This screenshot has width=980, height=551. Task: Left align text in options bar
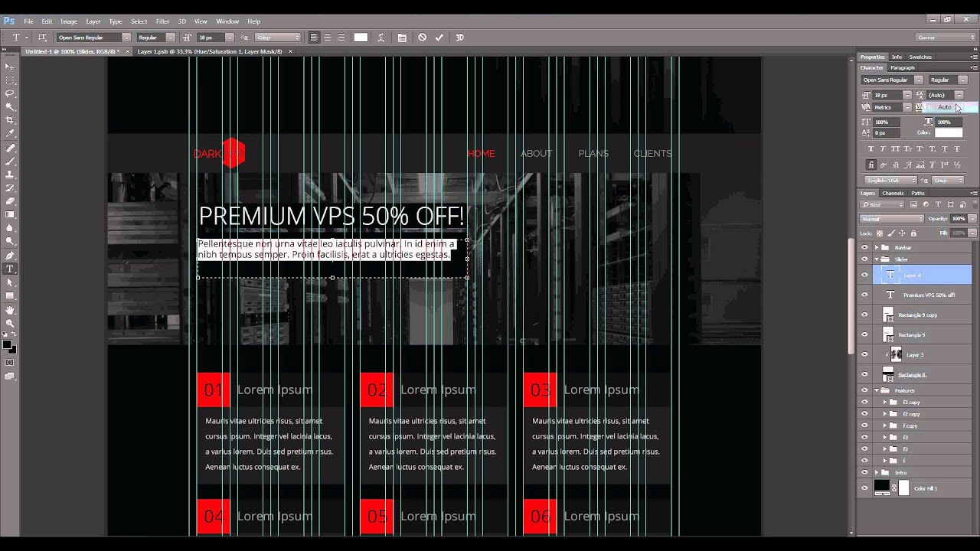(314, 37)
